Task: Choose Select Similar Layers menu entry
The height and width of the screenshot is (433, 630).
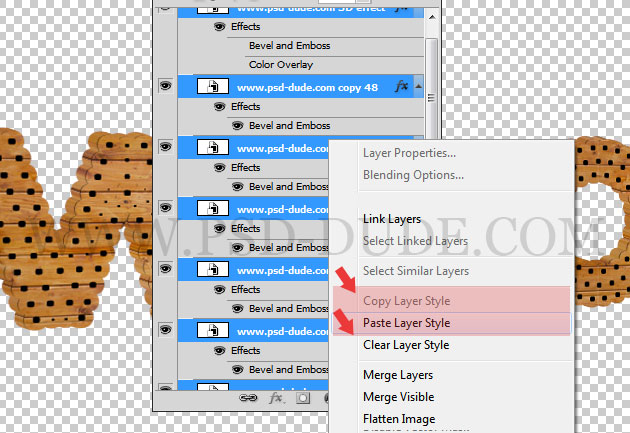Action: click(x=416, y=271)
